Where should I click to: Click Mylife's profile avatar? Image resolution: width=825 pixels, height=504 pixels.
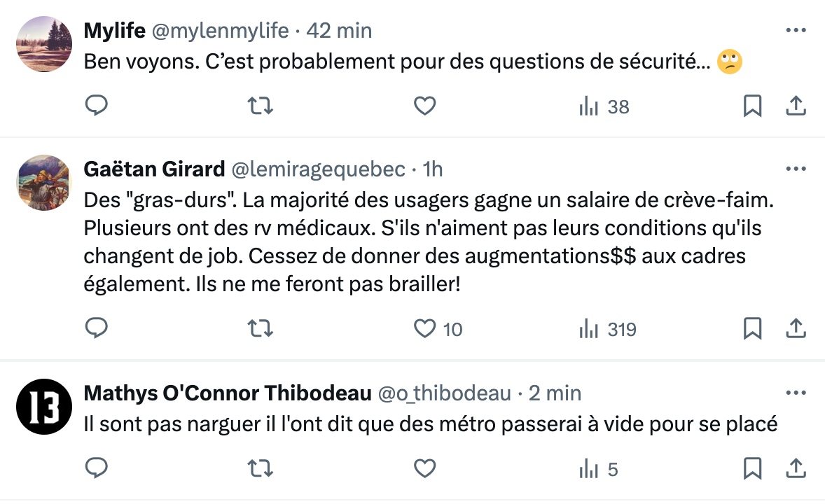point(43,44)
